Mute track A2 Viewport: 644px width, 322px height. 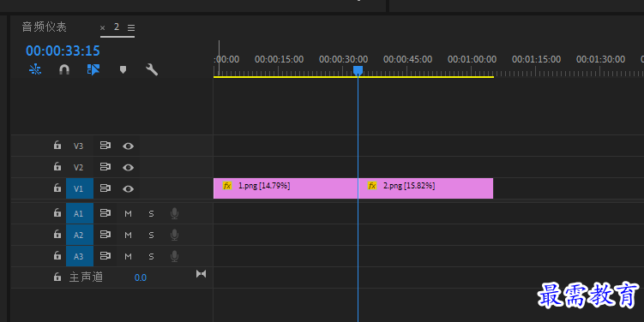[128, 235]
